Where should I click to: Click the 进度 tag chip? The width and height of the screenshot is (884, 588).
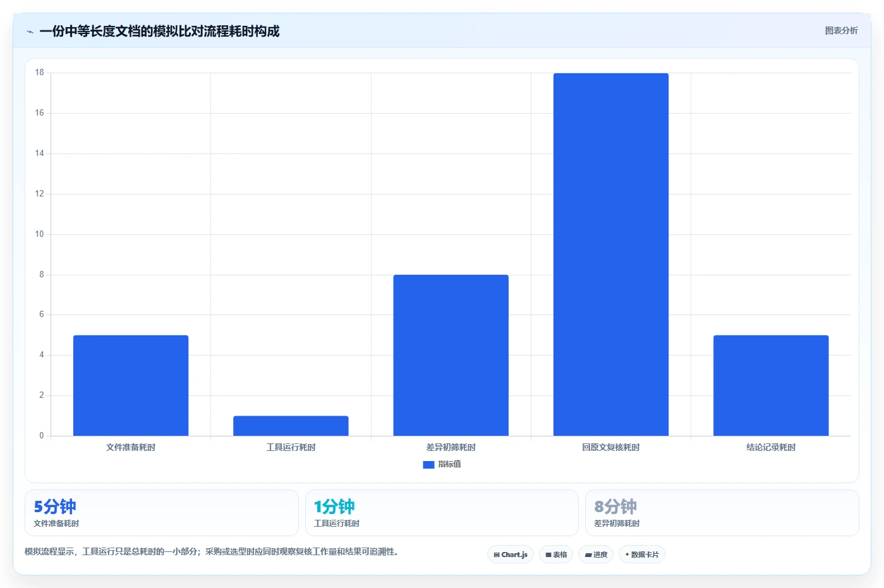coord(596,555)
